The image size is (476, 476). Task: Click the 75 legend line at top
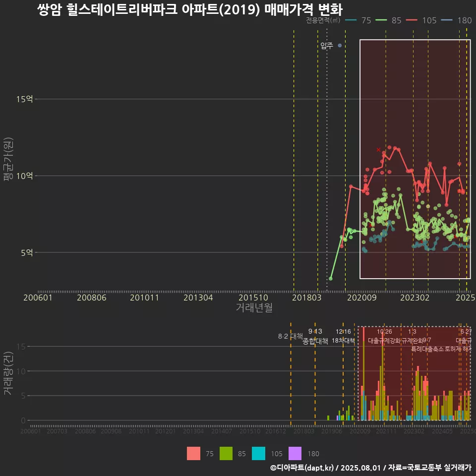click(351, 20)
